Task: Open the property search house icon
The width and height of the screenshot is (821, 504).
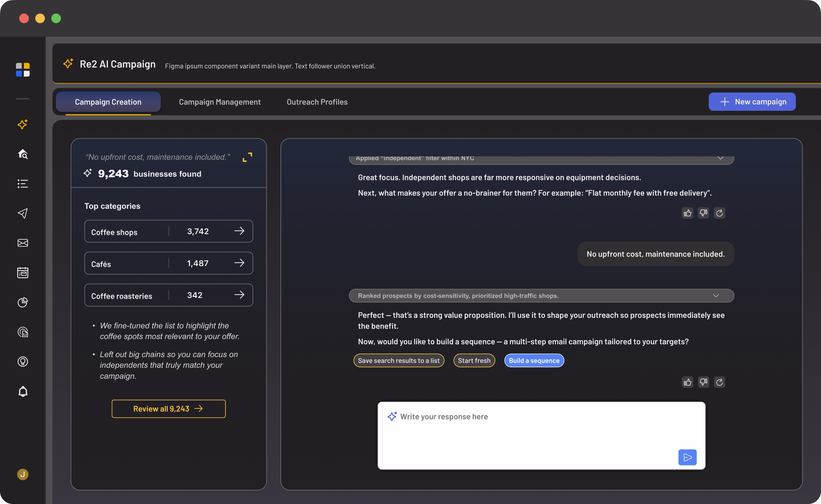Action: click(x=23, y=154)
